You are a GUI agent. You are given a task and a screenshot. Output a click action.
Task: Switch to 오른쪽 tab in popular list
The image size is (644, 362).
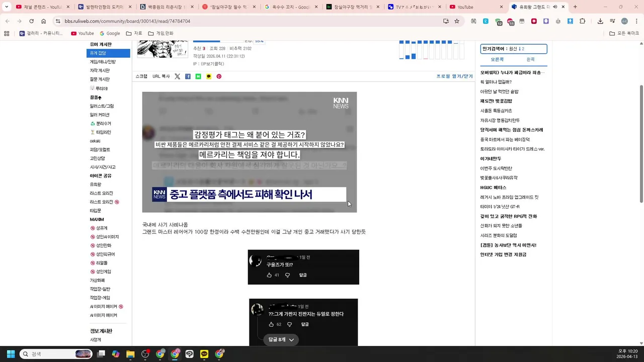(x=497, y=59)
